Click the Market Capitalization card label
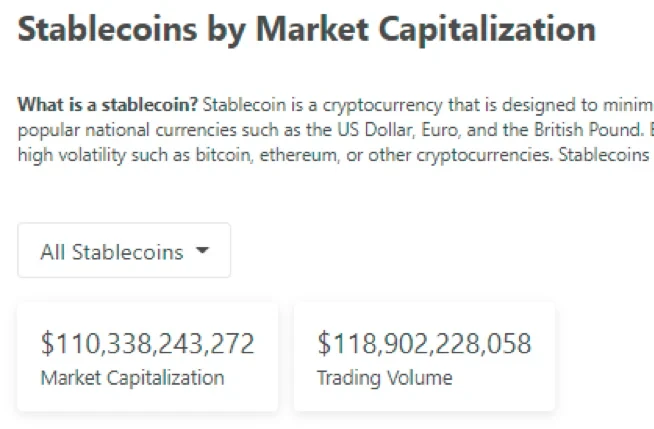 point(132,378)
